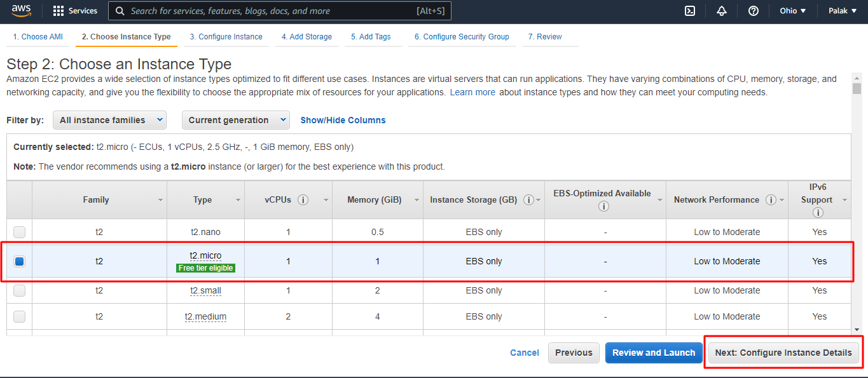This screenshot has height=378, width=868.
Task: Click the Services label in header
Action: 83,11
